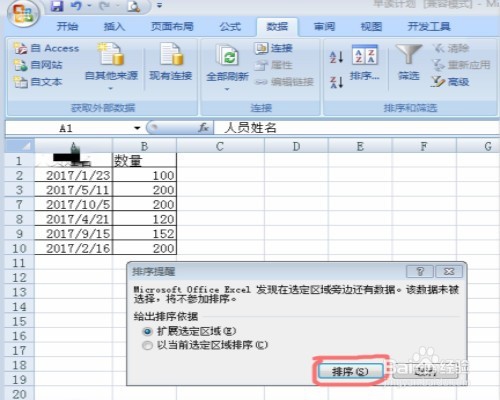The width and height of the screenshot is (500, 400).
Task: Click cell with value 120
Action: pyautogui.click(x=144, y=219)
